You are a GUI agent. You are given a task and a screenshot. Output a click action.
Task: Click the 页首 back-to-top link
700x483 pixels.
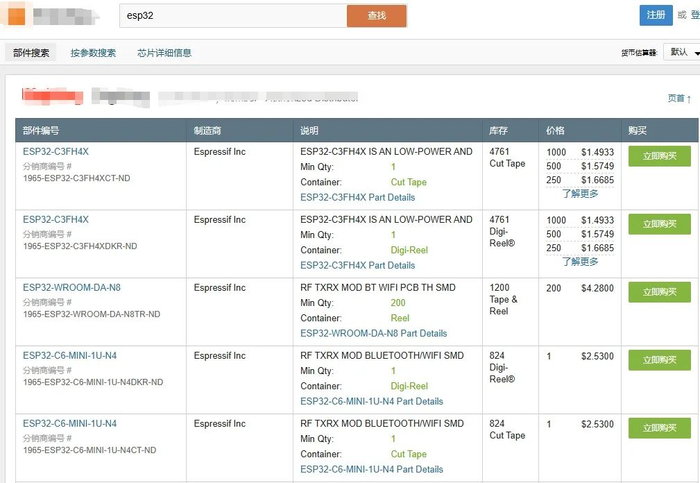(679, 98)
